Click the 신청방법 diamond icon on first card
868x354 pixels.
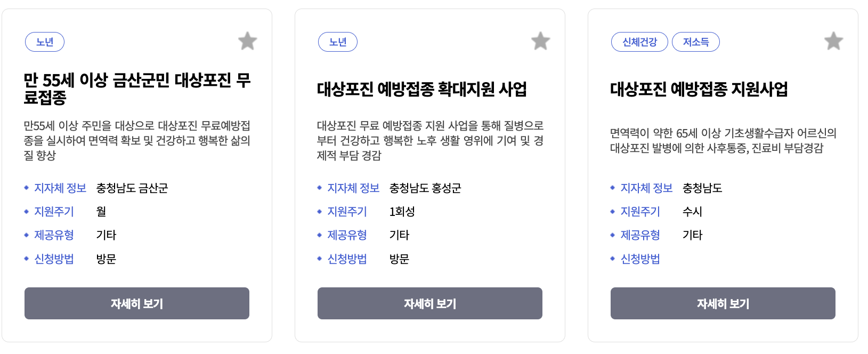(x=26, y=259)
